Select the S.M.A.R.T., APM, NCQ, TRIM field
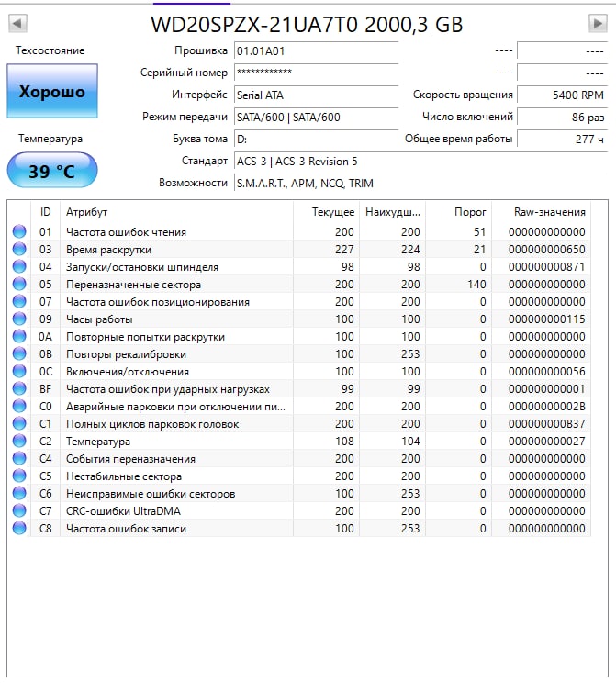Image resolution: width=616 pixels, height=683 pixels. pyautogui.click(x=420, y=184)
